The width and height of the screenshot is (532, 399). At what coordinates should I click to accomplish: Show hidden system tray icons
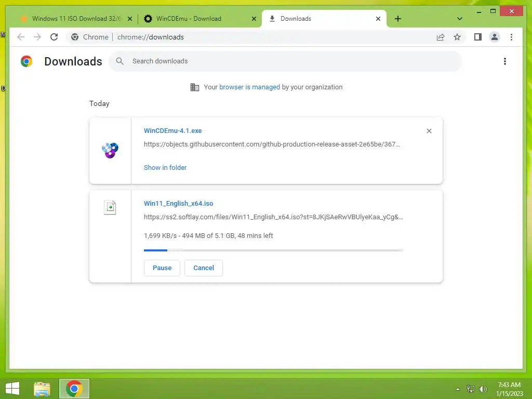coord(458,389)
